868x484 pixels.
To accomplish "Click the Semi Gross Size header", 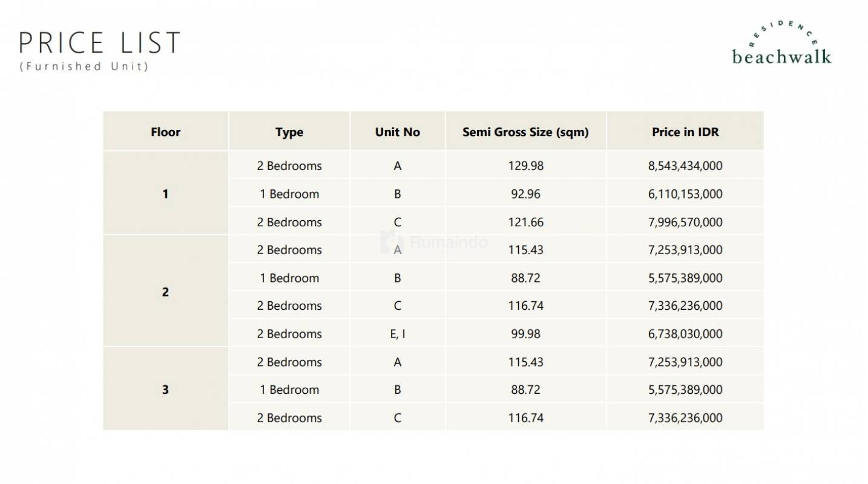I will [525, 132].
